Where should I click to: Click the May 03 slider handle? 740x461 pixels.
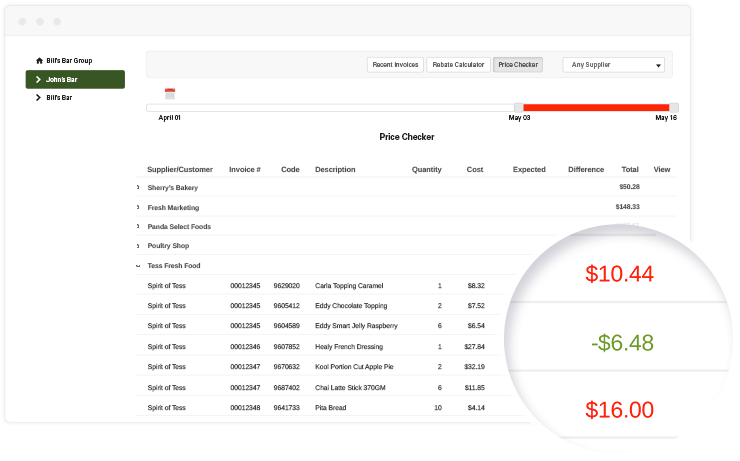519,107
